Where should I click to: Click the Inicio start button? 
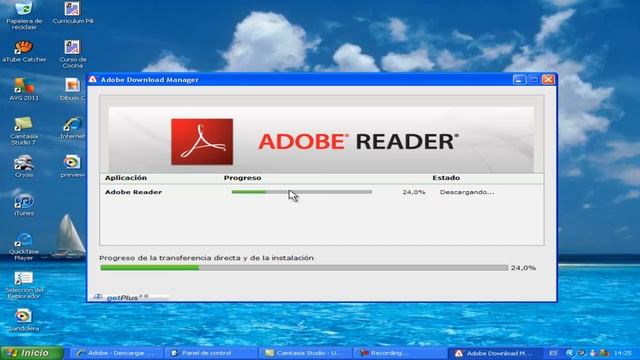tap(32, 353)
